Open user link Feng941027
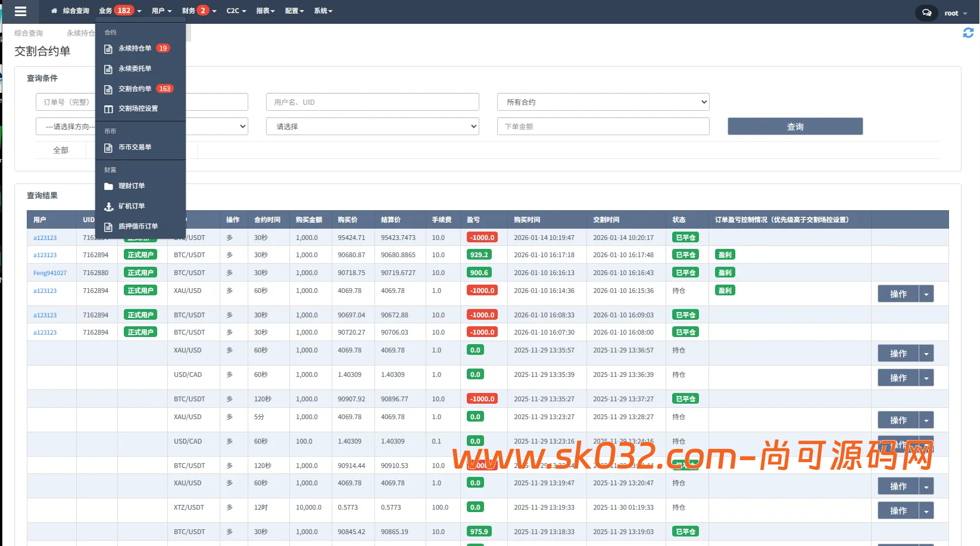The height and width of the screenshot is (546, 980). coord(50,273)
